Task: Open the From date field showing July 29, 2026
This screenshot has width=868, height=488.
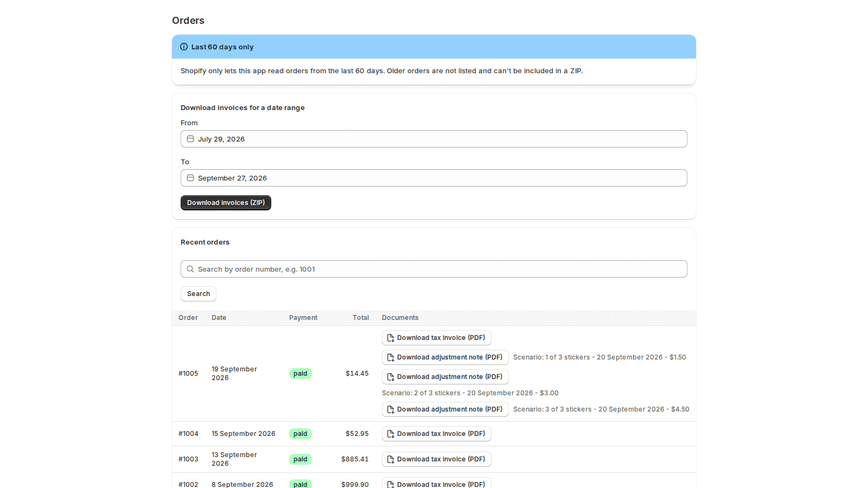Action: 434,139
